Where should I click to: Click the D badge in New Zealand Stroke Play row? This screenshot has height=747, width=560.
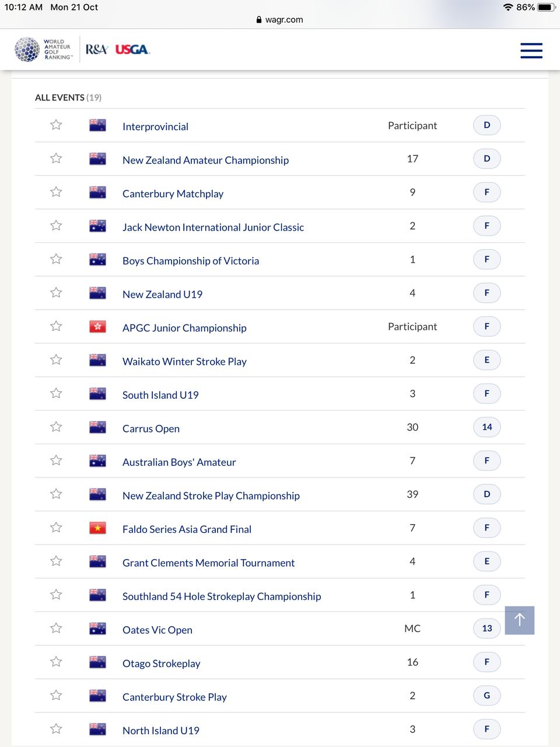pyautogui.click(x=487, y=494)
